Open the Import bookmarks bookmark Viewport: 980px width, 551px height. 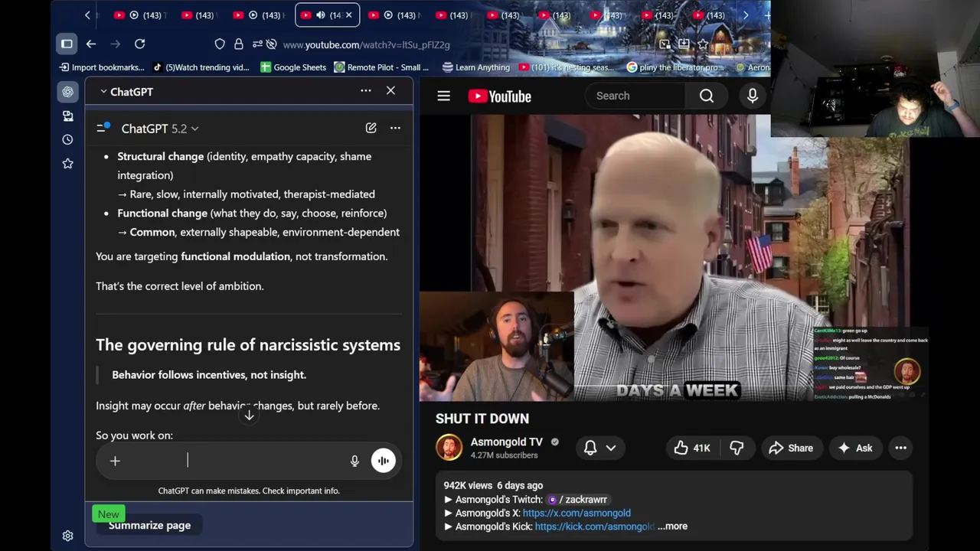click(x=101, y=67)
